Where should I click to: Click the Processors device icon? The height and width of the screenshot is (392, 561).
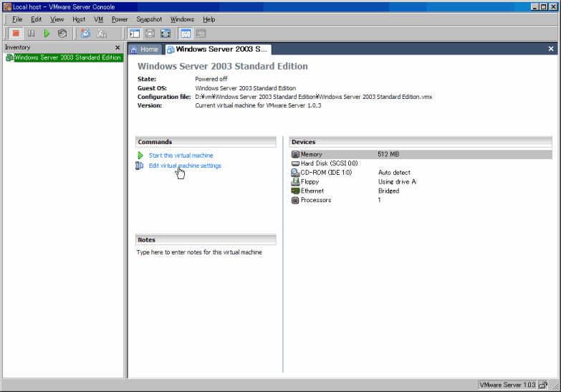tap(295, 200)
